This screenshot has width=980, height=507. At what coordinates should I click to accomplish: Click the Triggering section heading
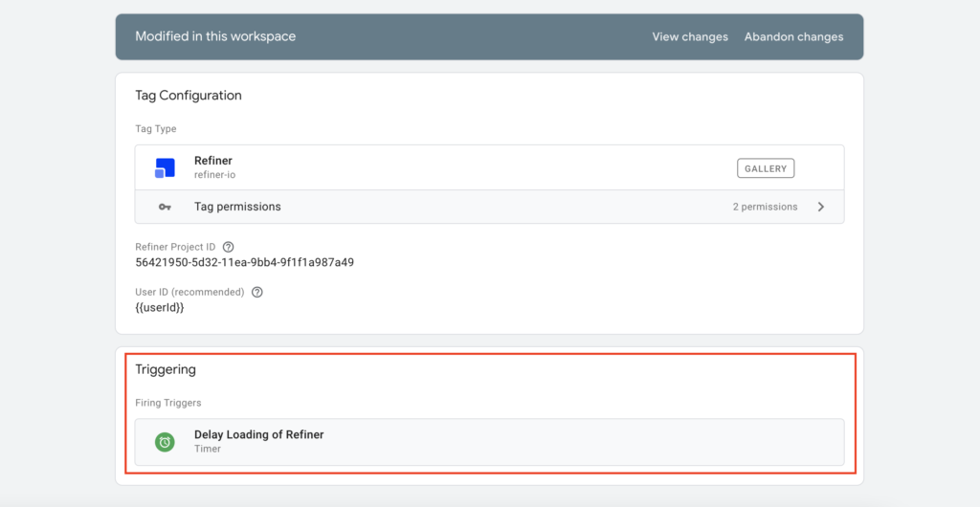click(x=166, y=369)
